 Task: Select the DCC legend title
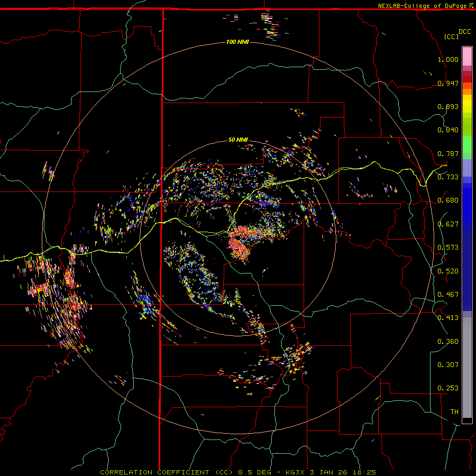click(464, 32)
